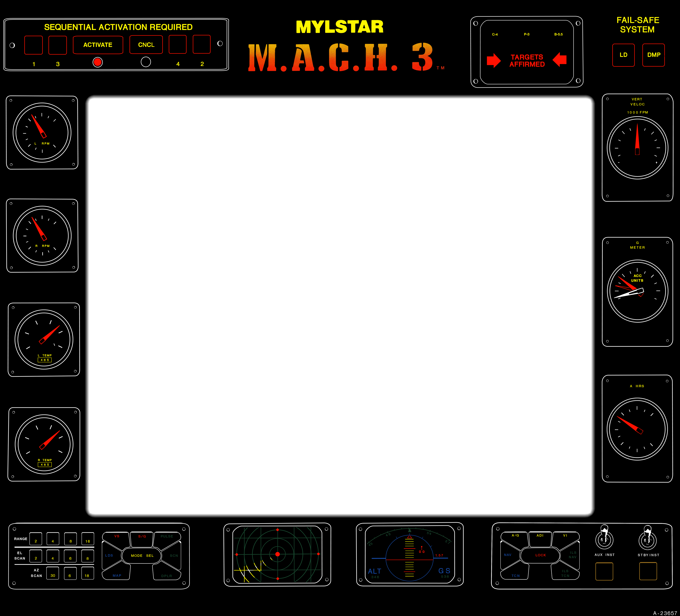Click the ACTIVATE button
The width and height of the screenshot is (680, 616).
[x=98, y=45]
